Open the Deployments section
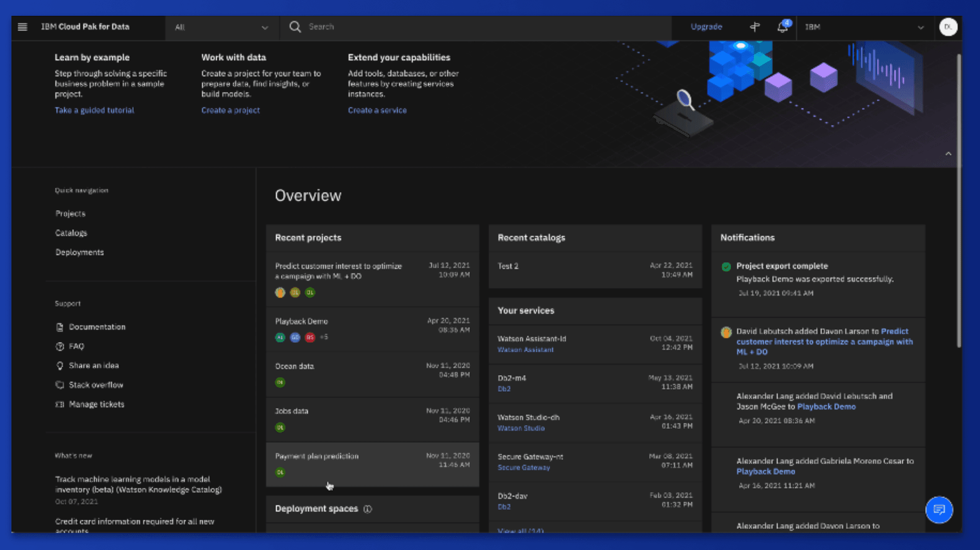The image size is (980, 550). (x=80, y=252)
